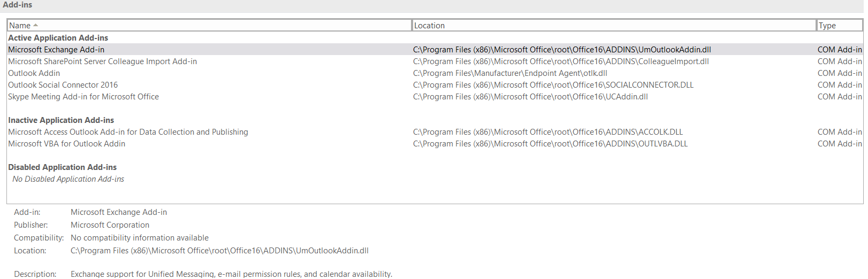
Task: Click the ACCOLK.DLL location path
Action: coord(548,132)
